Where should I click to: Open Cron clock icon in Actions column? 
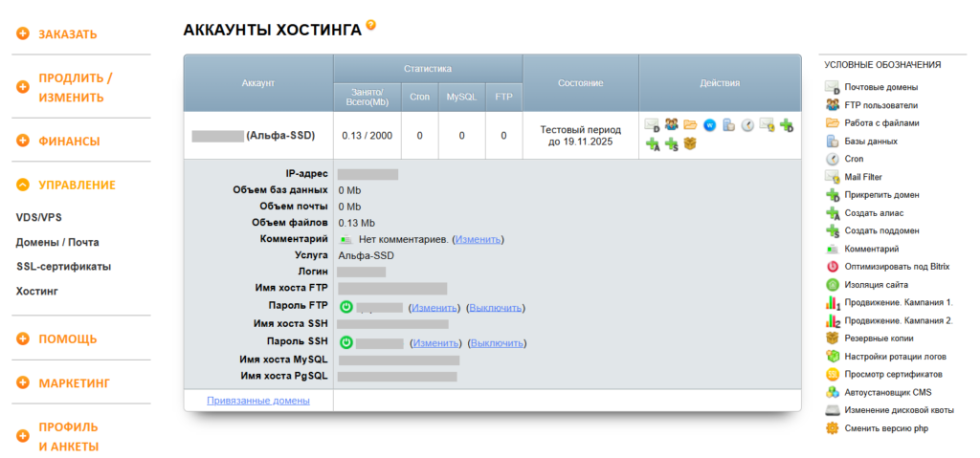click(747, 124)
